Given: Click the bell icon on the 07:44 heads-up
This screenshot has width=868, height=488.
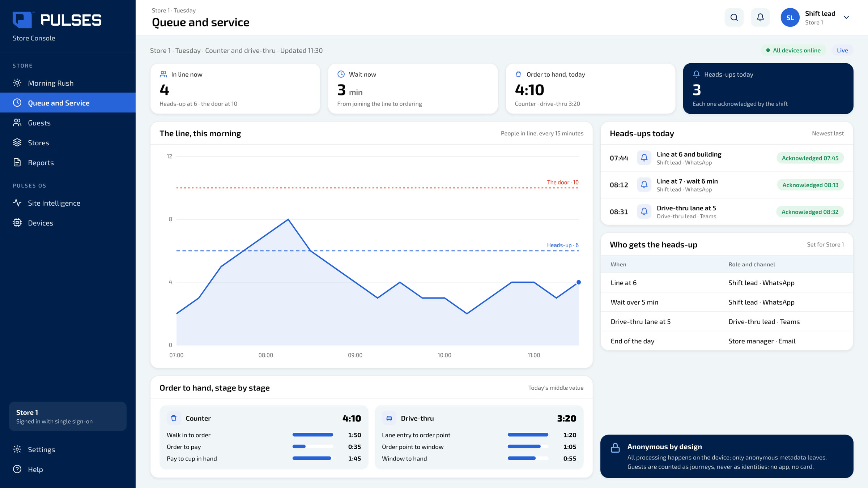Looking at the screenshot, I should pyautogui.click(x=644, y=158).
